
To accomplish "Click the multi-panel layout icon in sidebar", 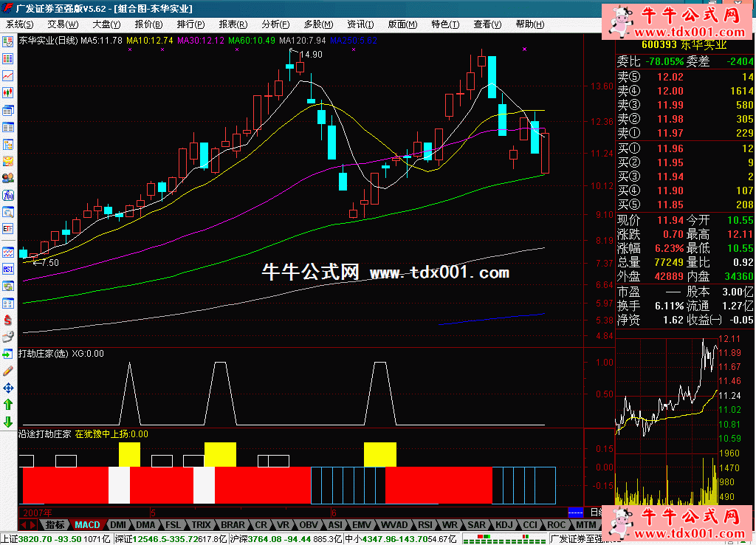I will pyautogui.click(x=7, y=304).
